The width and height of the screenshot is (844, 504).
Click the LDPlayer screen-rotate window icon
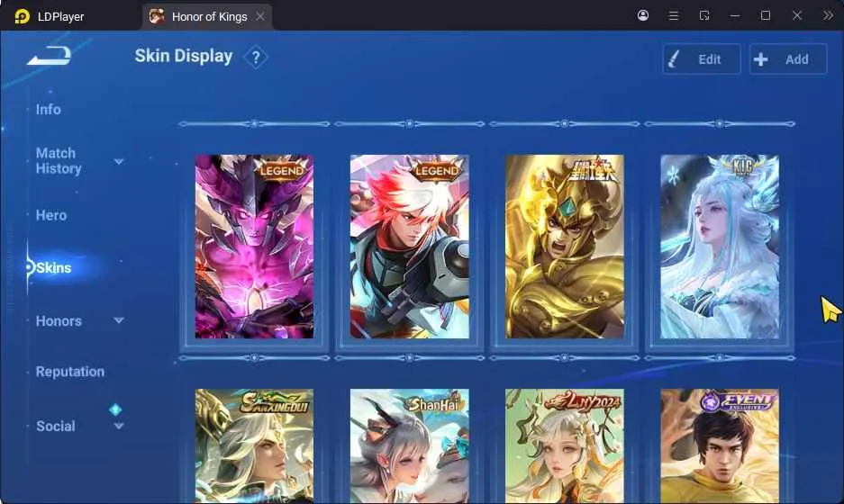coord(704,15)
